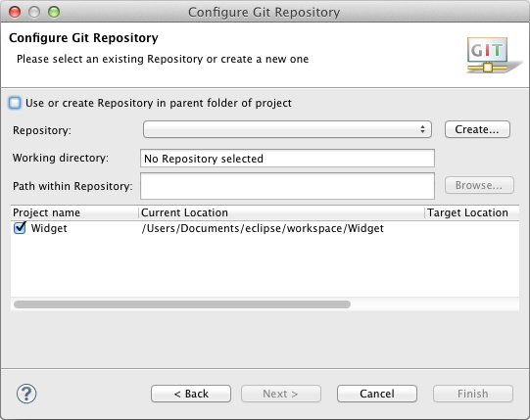Go back with the < Back button
Screen dimensions: 530x420
pos(191,394)
